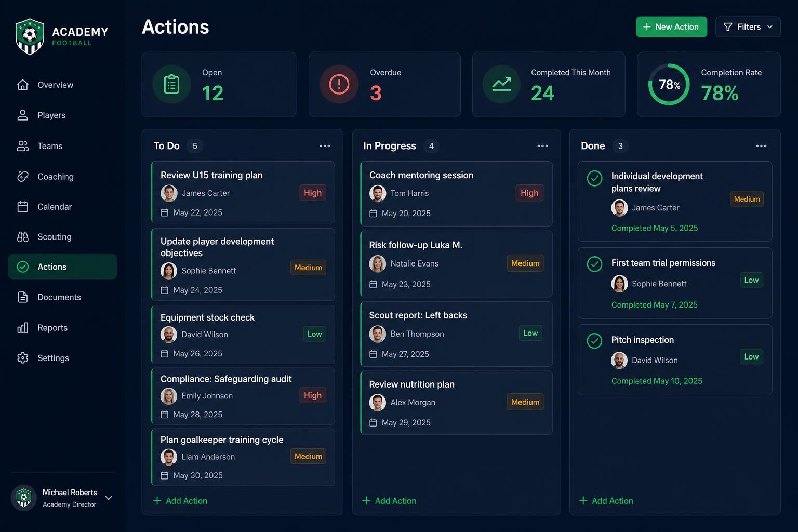
Task: Click 'May 30, 2025' due date
Action: (198, 475)
